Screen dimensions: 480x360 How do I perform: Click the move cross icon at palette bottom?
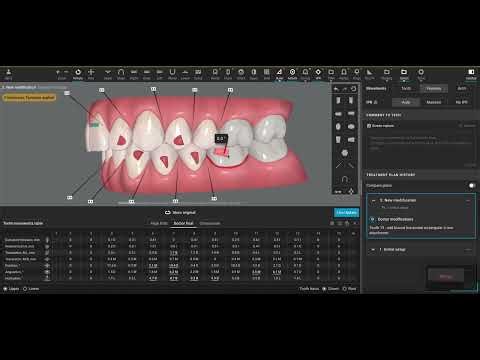pos(351,191)
